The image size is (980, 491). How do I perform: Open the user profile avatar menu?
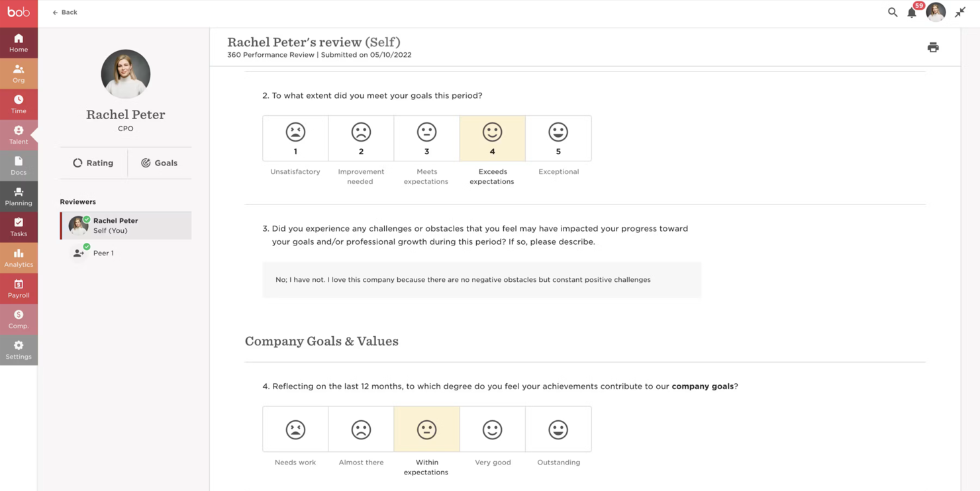936,12
